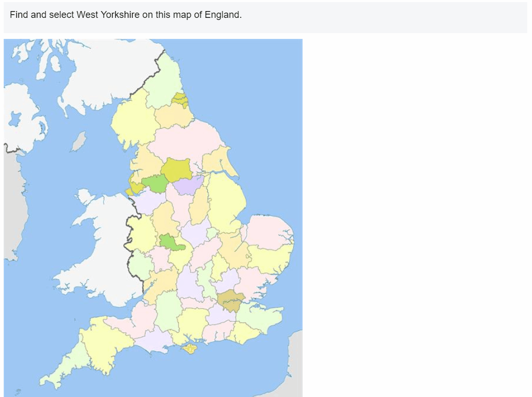Screen dimensions: 532x397
Task: Select East Riding of Yorkshire
Action: (217, 161)
